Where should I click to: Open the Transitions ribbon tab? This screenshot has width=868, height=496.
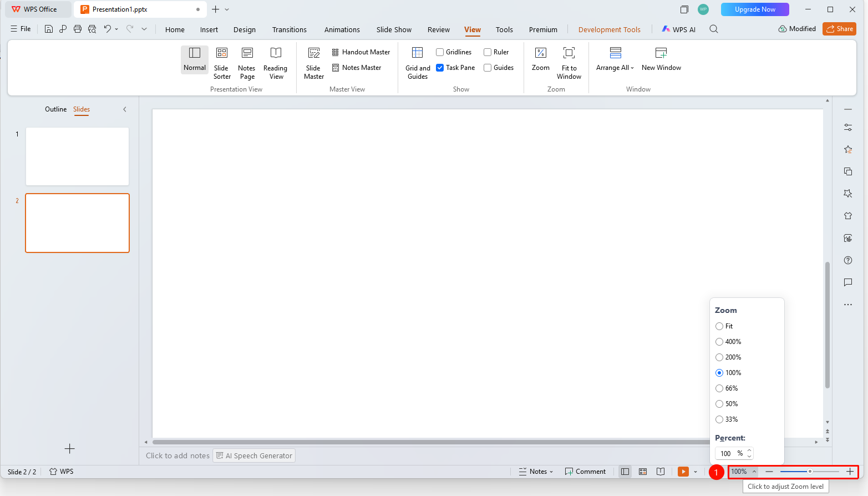[x=290, y=30]
